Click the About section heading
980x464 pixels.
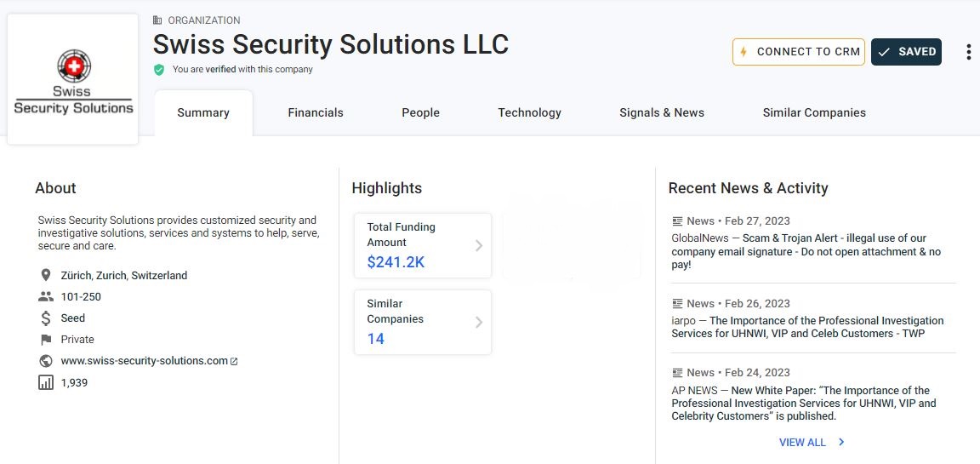55,187
